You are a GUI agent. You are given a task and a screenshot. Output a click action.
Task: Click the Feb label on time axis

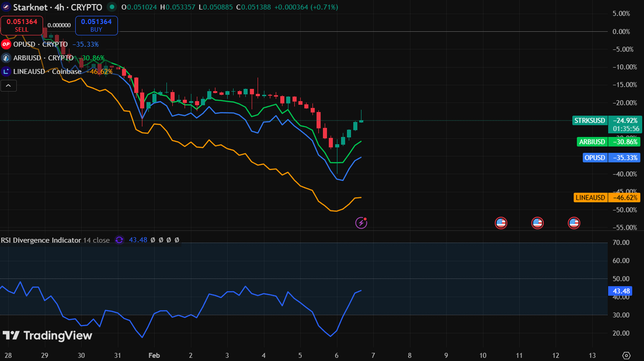154,356
